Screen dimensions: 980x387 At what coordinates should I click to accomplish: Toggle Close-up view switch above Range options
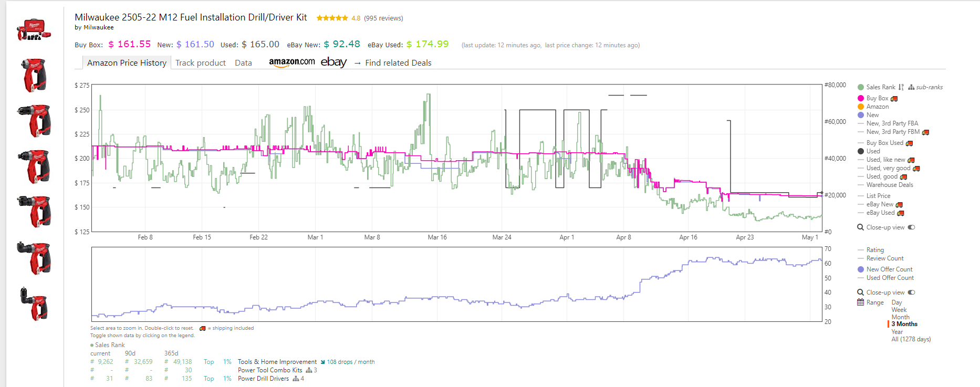click(911, 292)
